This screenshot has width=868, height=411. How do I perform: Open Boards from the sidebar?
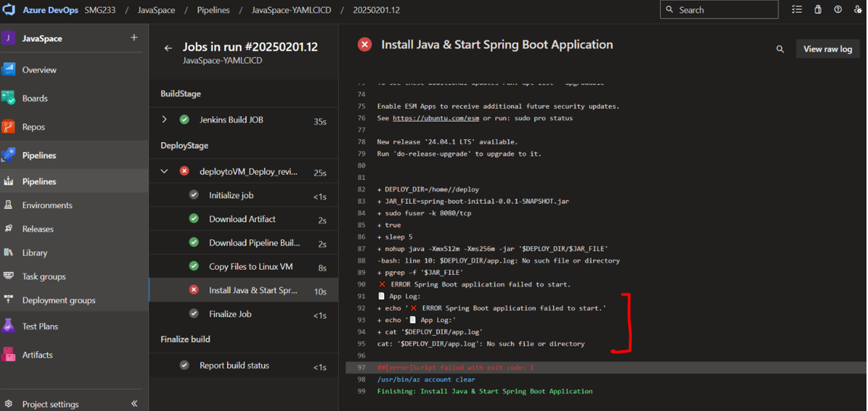point(34,98)
